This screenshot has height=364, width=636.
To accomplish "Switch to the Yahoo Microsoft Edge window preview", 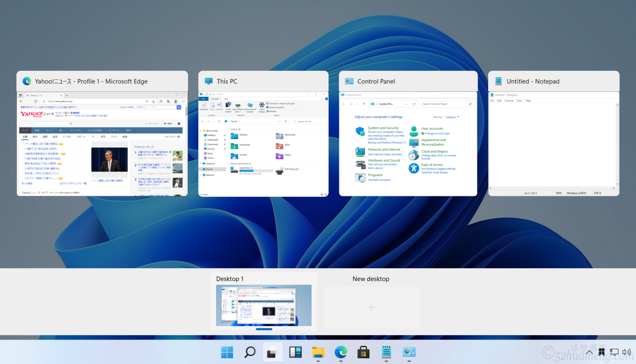I will (102, 143).
